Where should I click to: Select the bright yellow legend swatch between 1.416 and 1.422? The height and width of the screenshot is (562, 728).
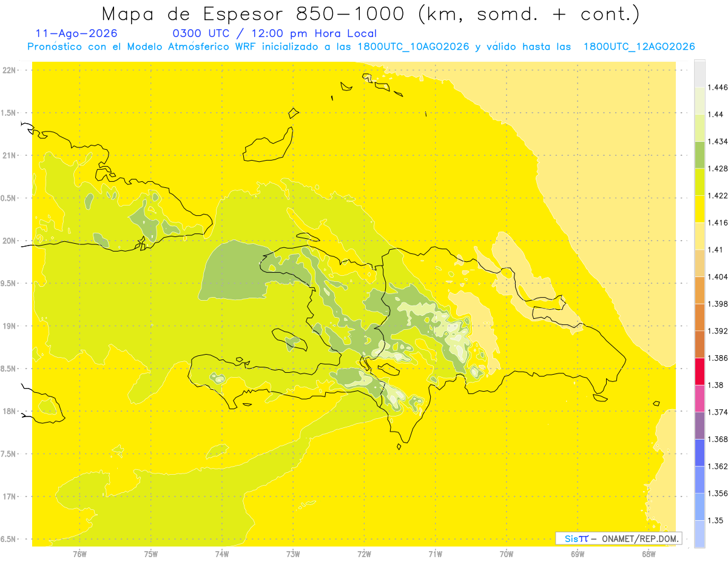[699, 209]
